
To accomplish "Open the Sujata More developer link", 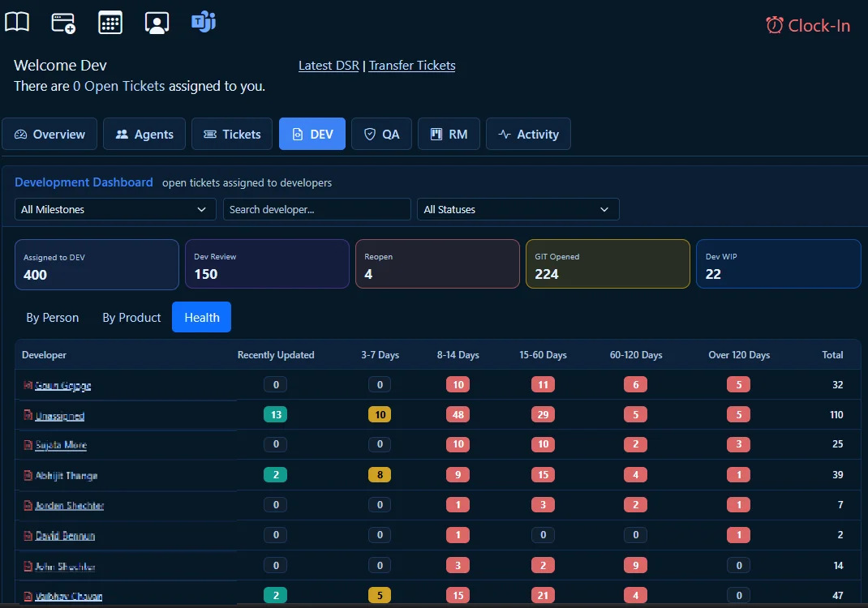I will coord(61,445).
